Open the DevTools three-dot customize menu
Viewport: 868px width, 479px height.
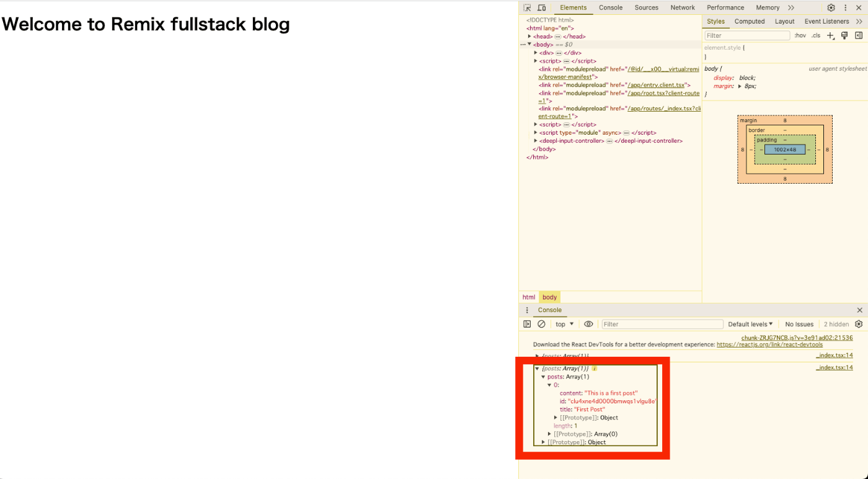pyautogui.click(x=845, y=8)
